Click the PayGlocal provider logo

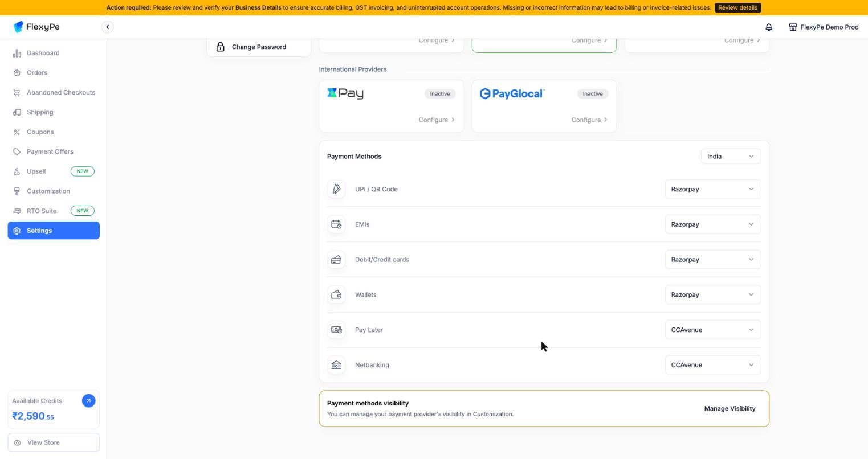point(512,93)
